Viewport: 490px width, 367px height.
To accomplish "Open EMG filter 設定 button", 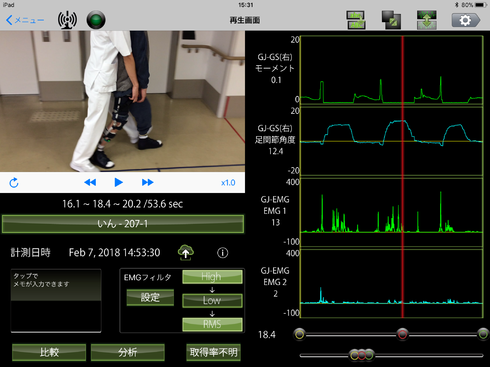I will (x=150, y=297).
